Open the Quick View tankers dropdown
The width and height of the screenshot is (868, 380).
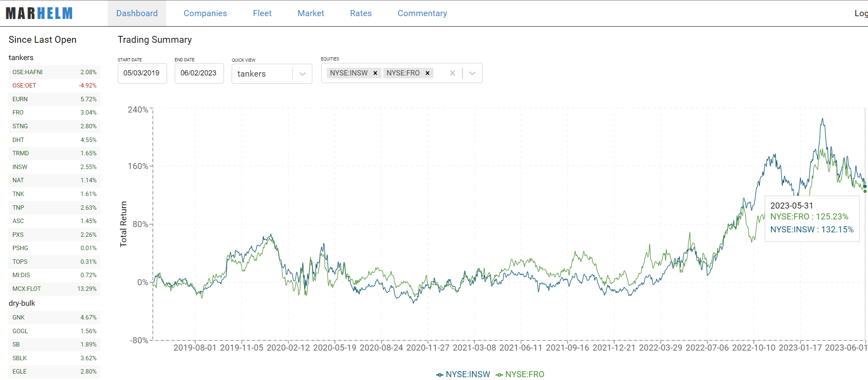coord(272,74)
